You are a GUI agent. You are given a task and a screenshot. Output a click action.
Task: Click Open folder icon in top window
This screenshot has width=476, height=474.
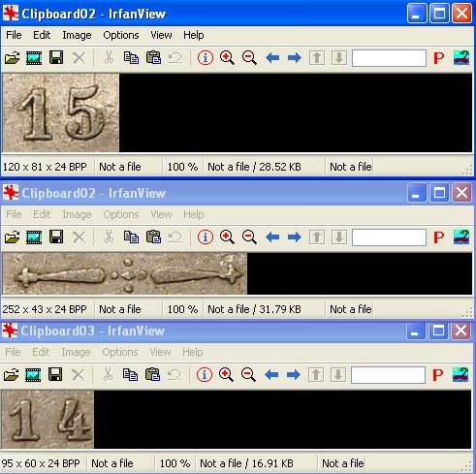13,58
